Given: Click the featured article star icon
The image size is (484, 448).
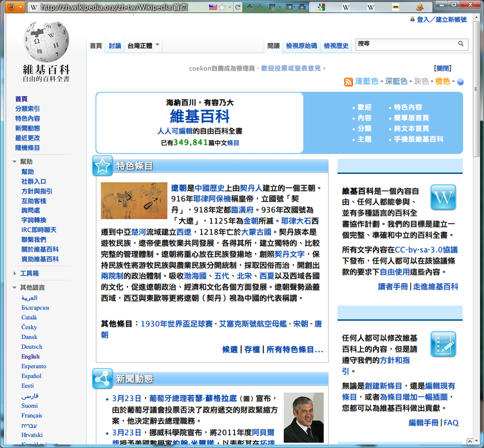Looking at the screenshot, I should (103, 166).
